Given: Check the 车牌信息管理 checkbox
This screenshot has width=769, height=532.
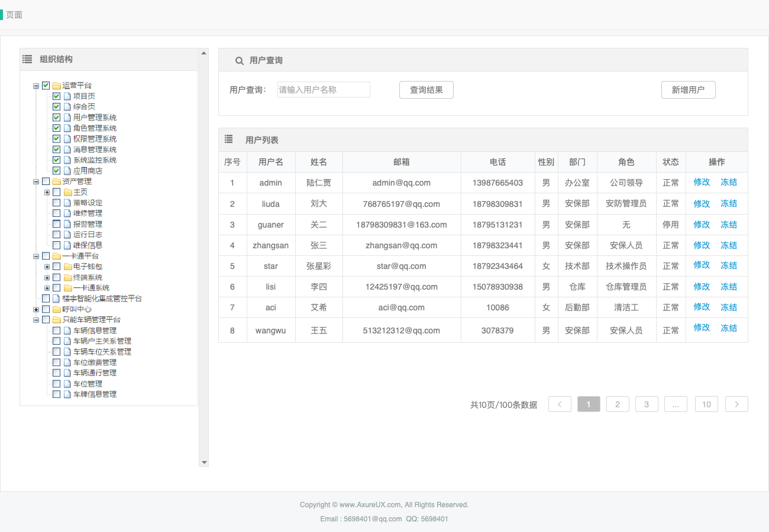Looking at the screenshot, I should pyautogui.click(x=57, y=394).
